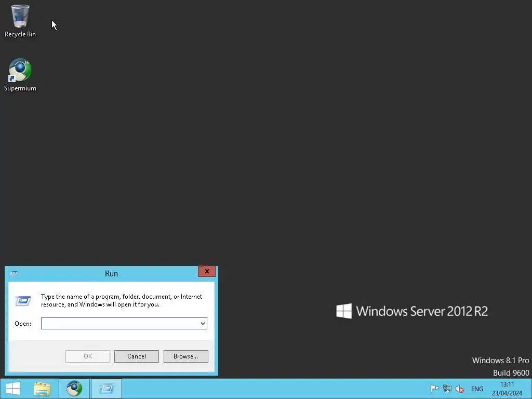Expand the Open combo box dropdown arrow

[203, 323]
